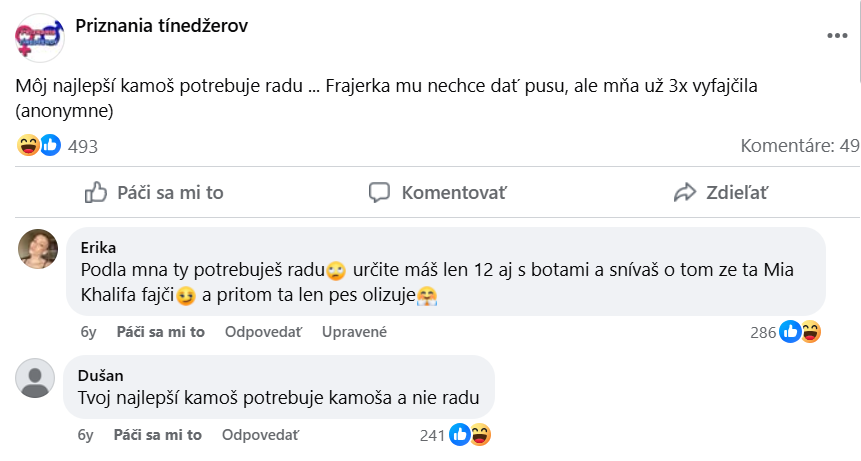Go to Erika's profile via her name

point(98,247)
